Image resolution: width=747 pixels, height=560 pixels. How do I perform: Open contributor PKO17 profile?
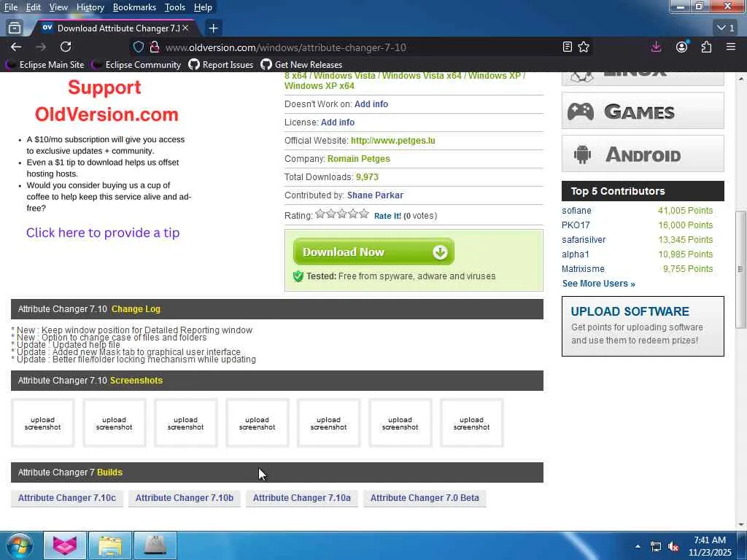[x=576, y=225]
